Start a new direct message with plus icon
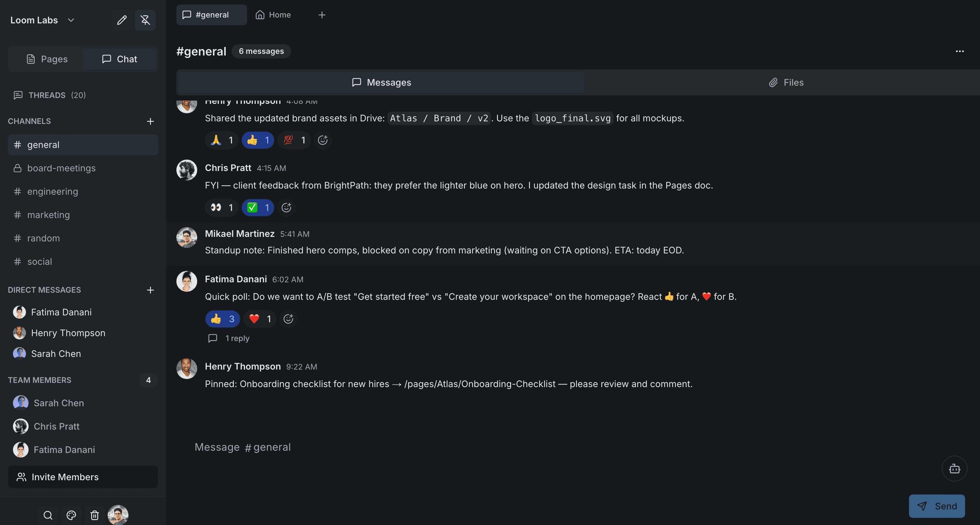This screenshot has height=525, width=980. 150,290
